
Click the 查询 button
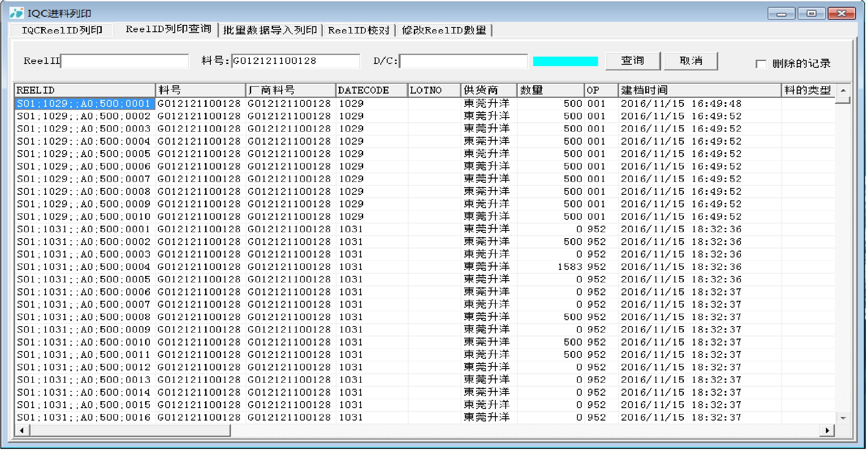[x=633, y=61]
